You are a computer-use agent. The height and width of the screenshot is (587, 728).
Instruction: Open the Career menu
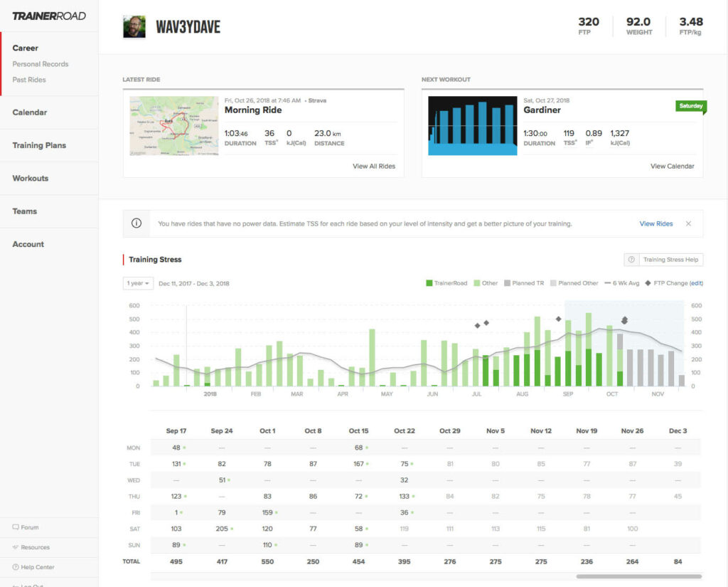26,48
